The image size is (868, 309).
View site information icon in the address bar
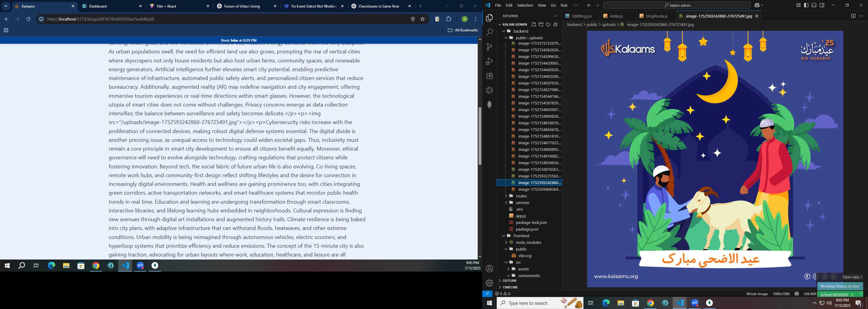(x=41, y=19)
